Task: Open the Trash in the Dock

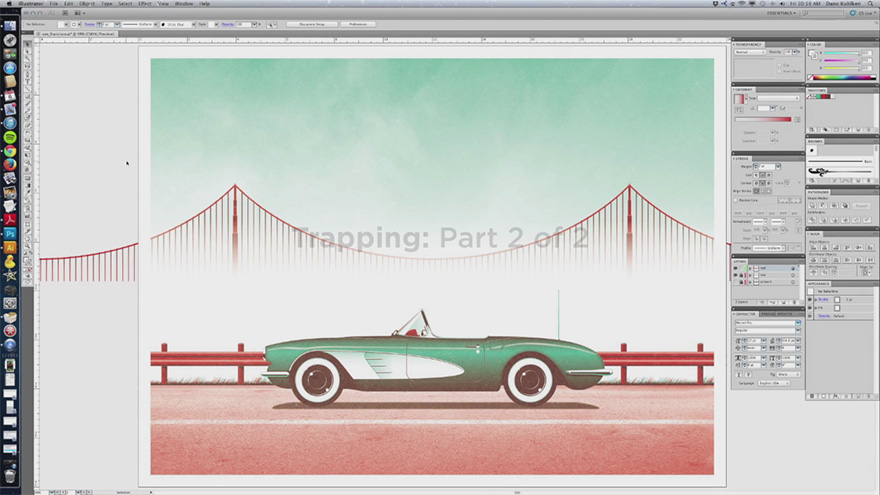Action: 10,475
